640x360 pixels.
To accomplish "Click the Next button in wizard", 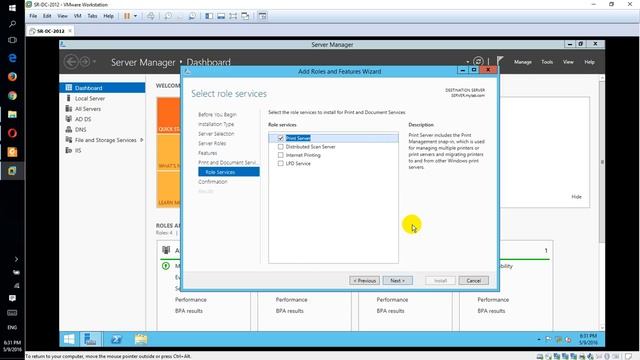I will 398,281.
